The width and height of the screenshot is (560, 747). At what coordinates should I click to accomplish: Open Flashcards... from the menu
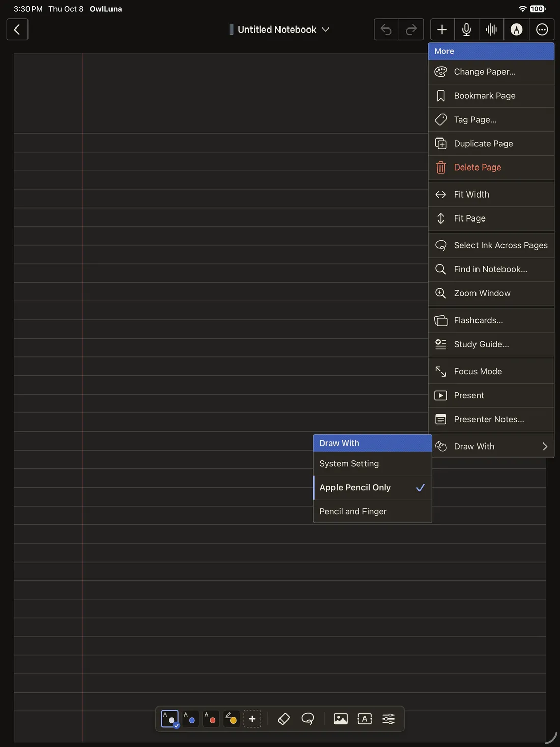[x=491, y=320]
